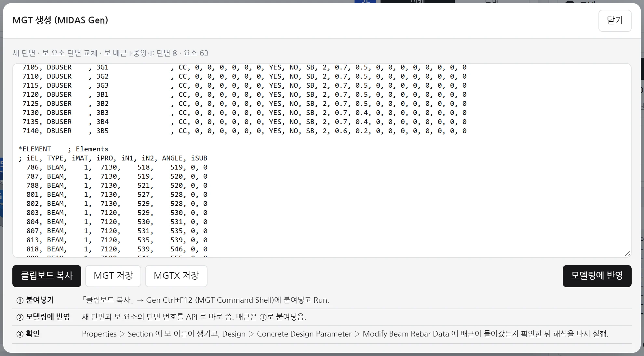Click the row for section 7115 3G3
This screenshot has height=356, width=644.
pos(244,85)
